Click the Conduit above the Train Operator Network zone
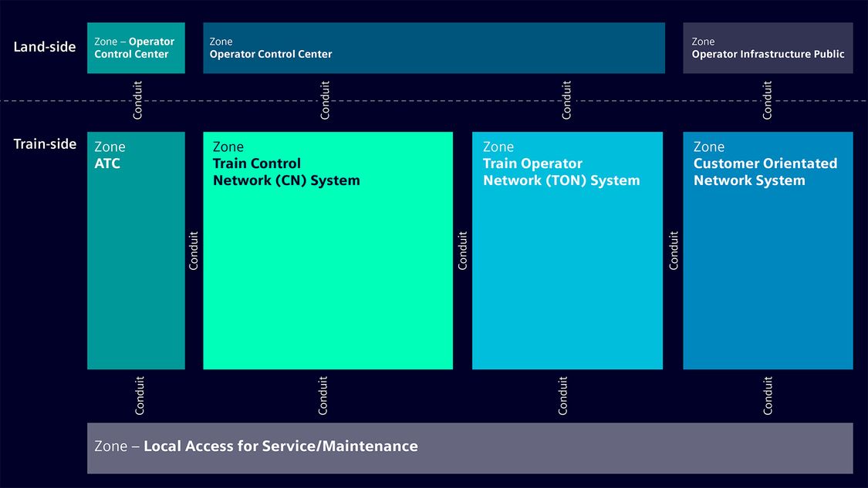Viewport: 868px width, 488px height. tap(566, 100)
